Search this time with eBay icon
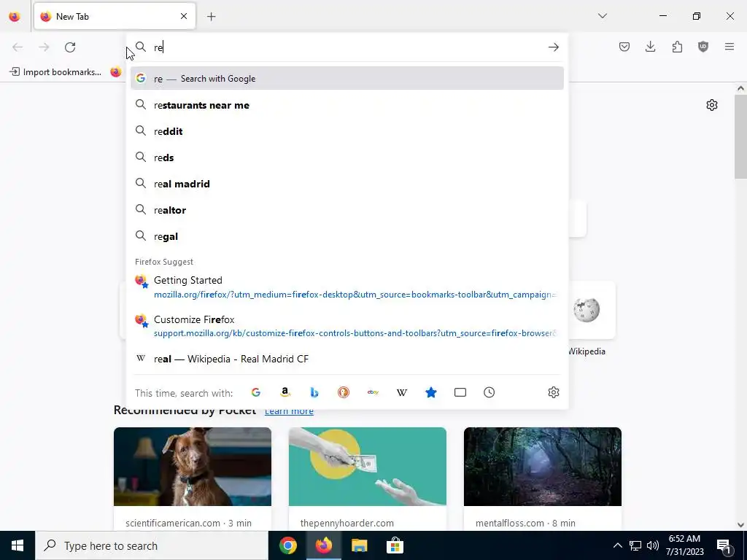The image size is (747, 560). 373,392
